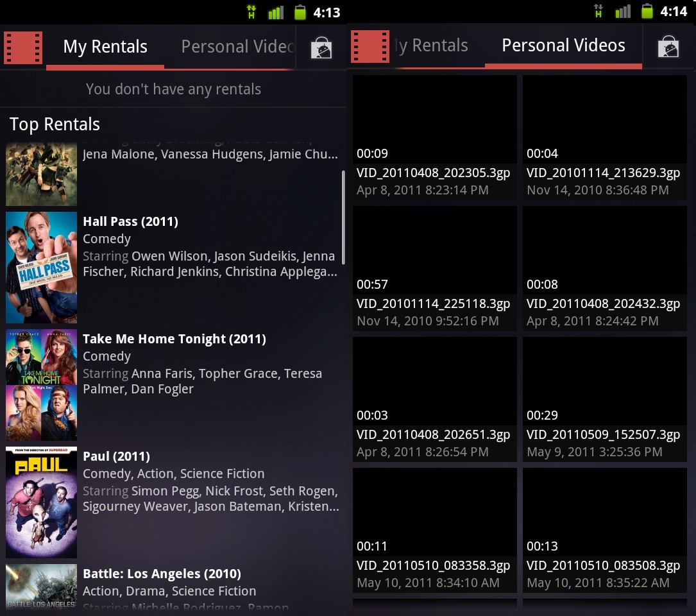Select file VID_20110408_202432.3gp
Image resolution: width=696 pixels, height=616 pixels.
click(603, 304)
